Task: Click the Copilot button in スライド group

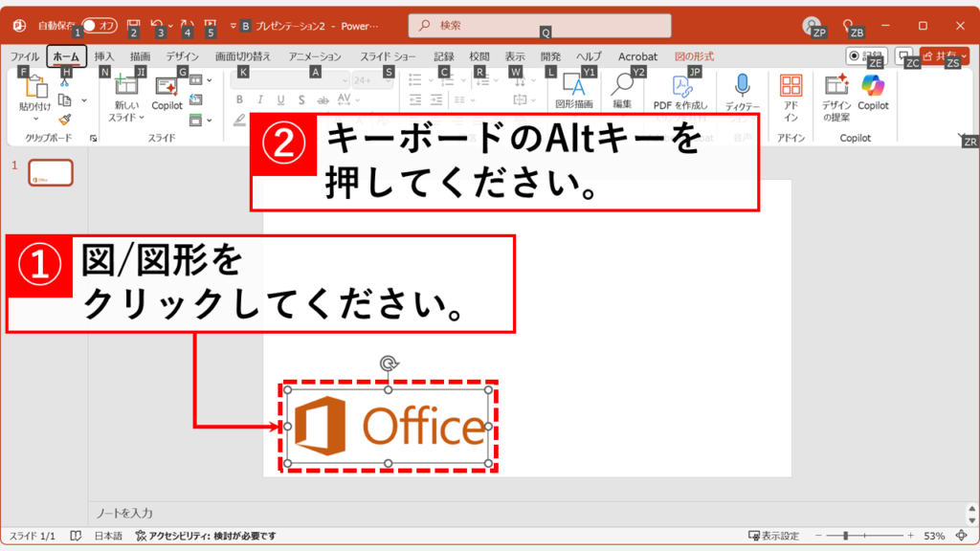Action: (x=167, y=94)
